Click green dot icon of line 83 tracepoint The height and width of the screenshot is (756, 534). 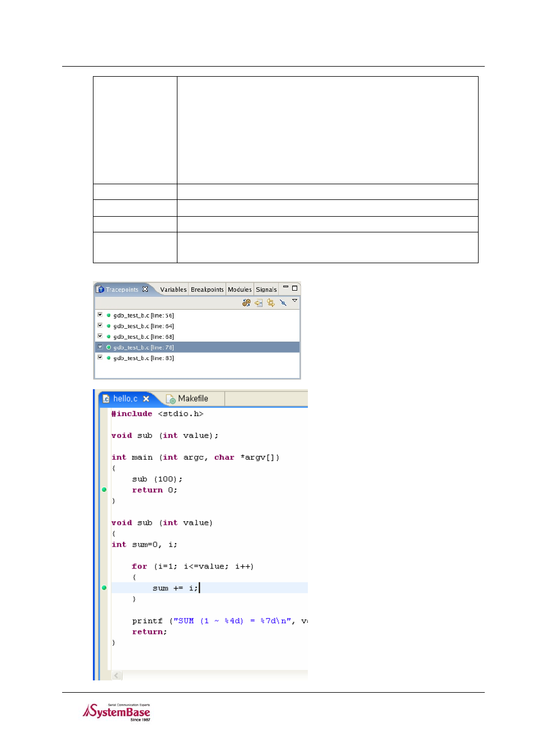109,358
